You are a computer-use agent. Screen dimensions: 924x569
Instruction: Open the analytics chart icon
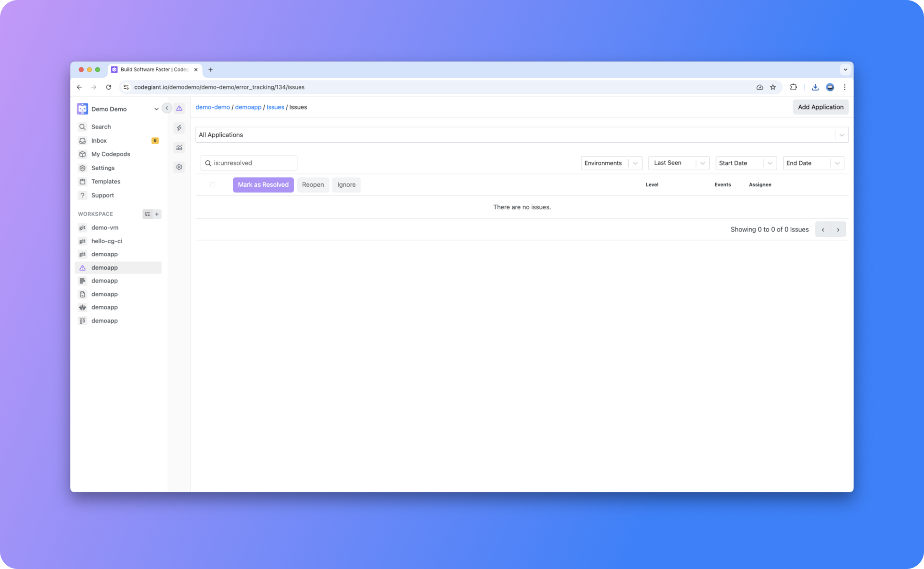coord(179,147)
